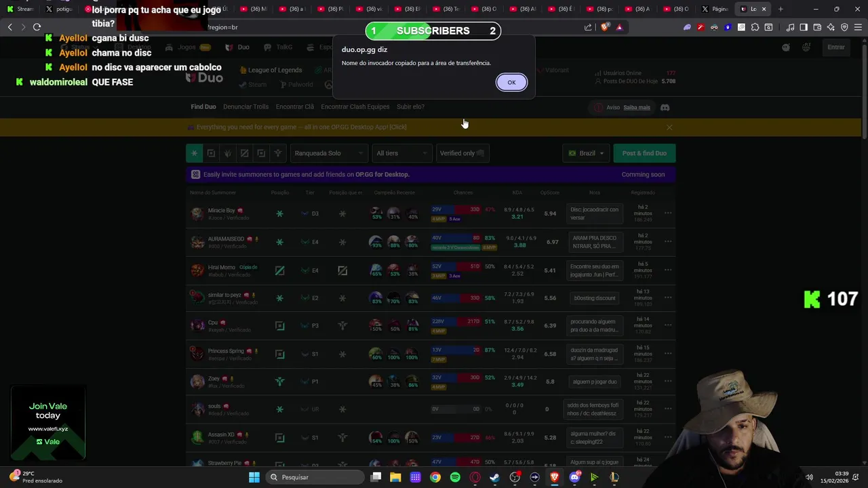This screenshot has height=488, width=868.
Task: Close the yellow OP.GG Desktop banner
Action: click(x=669, y=127)
